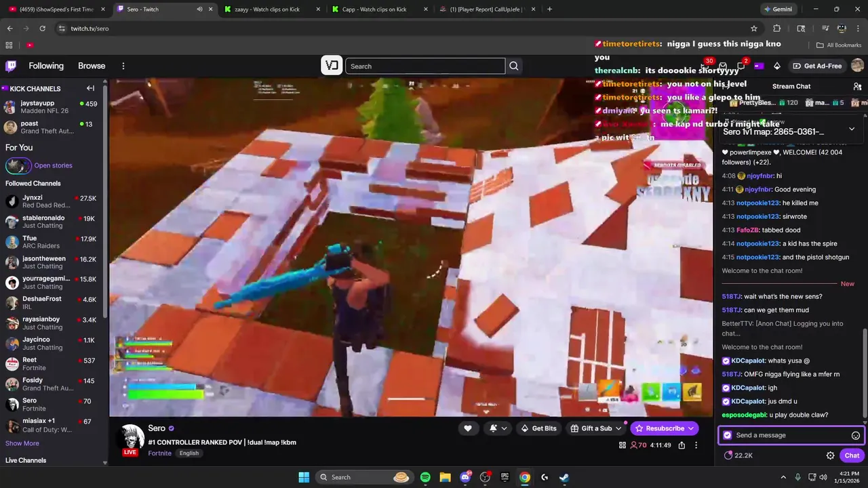Image resolution: width=868 pixels, height=488 pixels.
Task: Open the Twitch account avatar menu
Action: point(857,66)
